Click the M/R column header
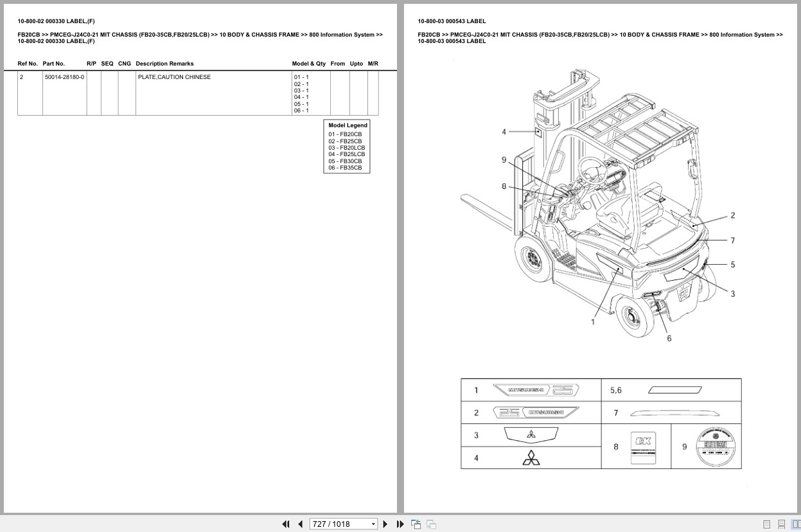Image resolution: width=801 pixels, height=532 pixels. click(x=373, y=64)
